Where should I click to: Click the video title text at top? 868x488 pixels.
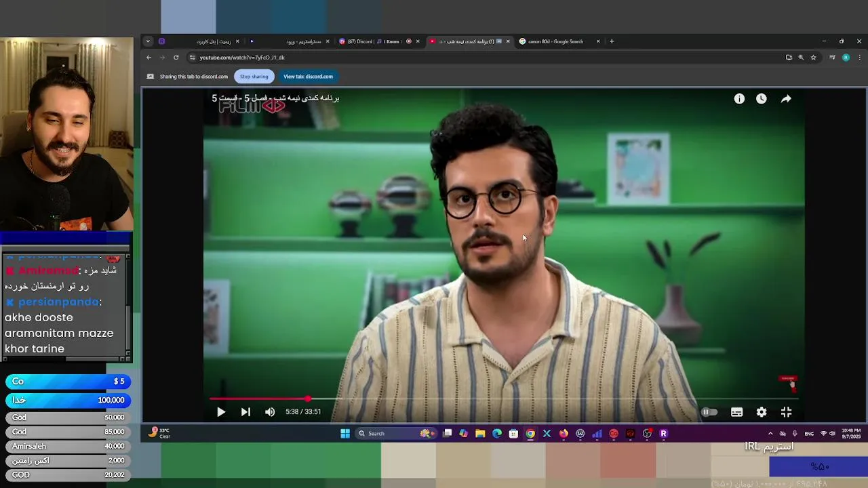[275, 98]
